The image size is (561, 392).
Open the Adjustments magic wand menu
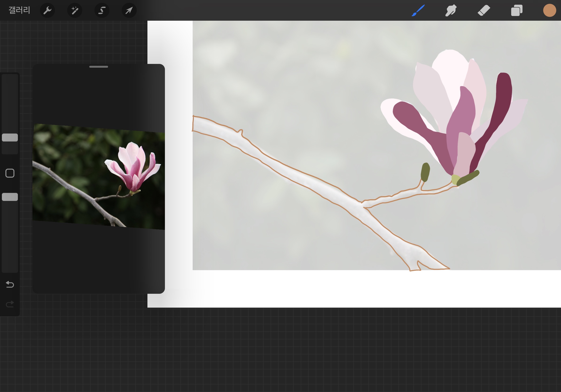point(74,11)
